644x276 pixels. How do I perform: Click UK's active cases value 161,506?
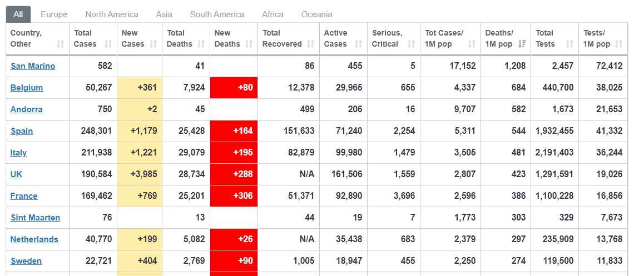click(347, 174)
